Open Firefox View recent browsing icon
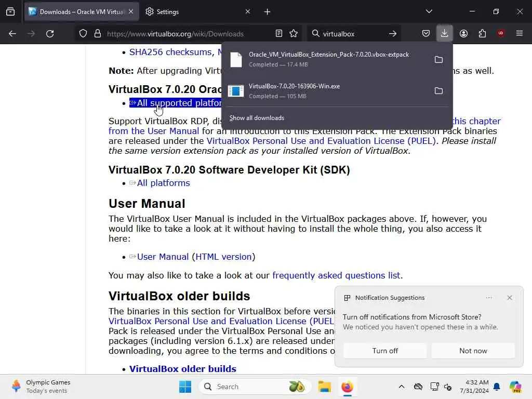This screenshot has width=532, height=399. (10, 11)
